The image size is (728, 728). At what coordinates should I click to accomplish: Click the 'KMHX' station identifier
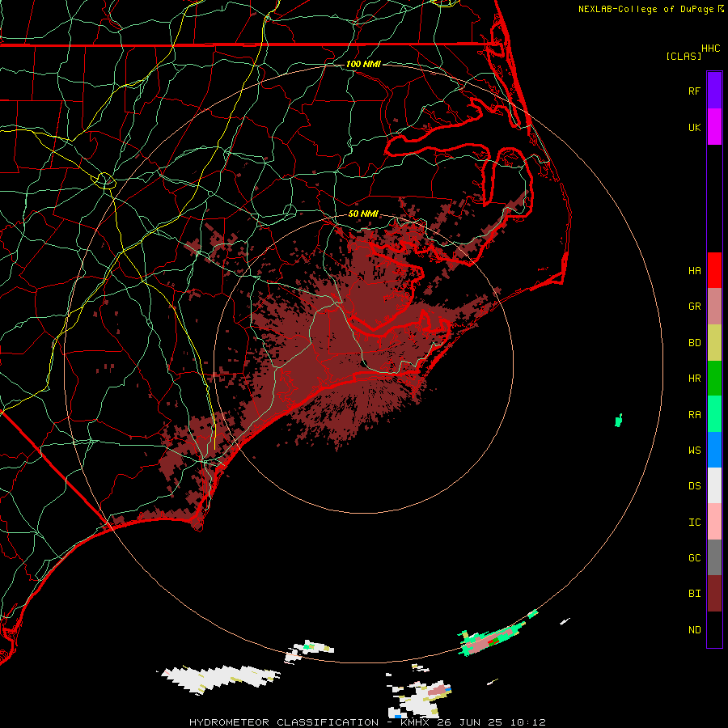(x=415, y=722)
